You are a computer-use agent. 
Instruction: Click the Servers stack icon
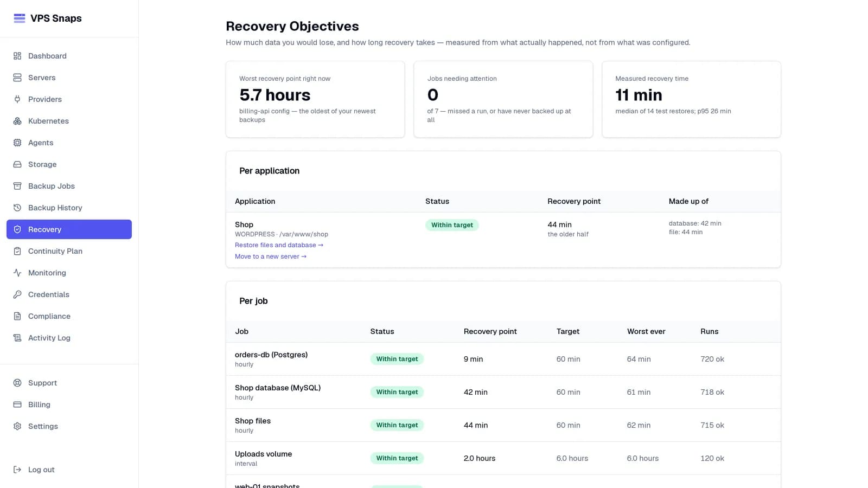tap(17, 78)
